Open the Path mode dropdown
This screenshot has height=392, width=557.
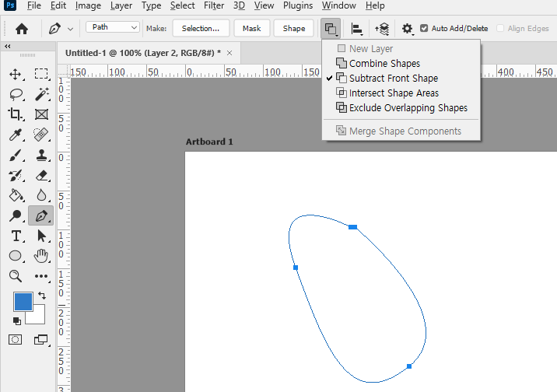tap(112, 27)
